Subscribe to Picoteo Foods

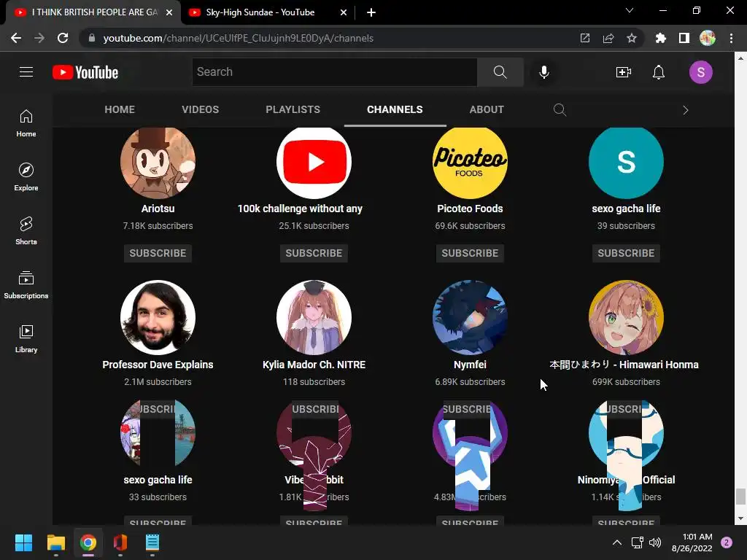(470, 253)
